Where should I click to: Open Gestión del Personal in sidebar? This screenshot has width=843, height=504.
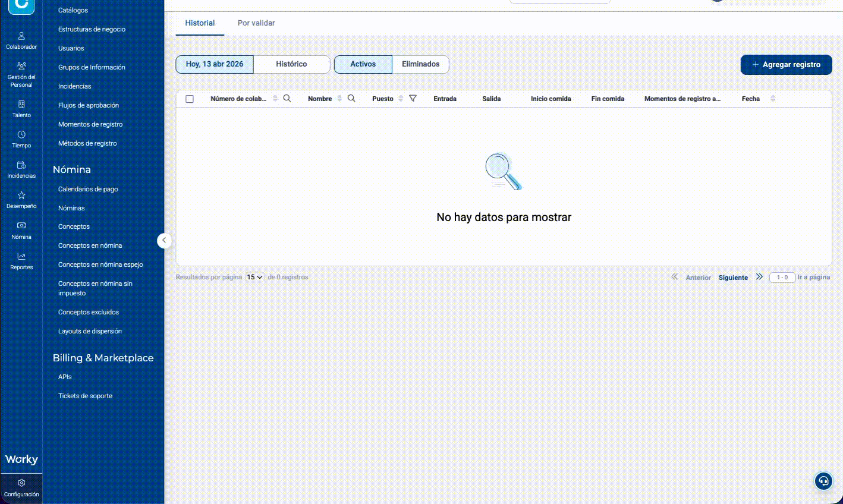pyautogui.click(x=21, y=74)
